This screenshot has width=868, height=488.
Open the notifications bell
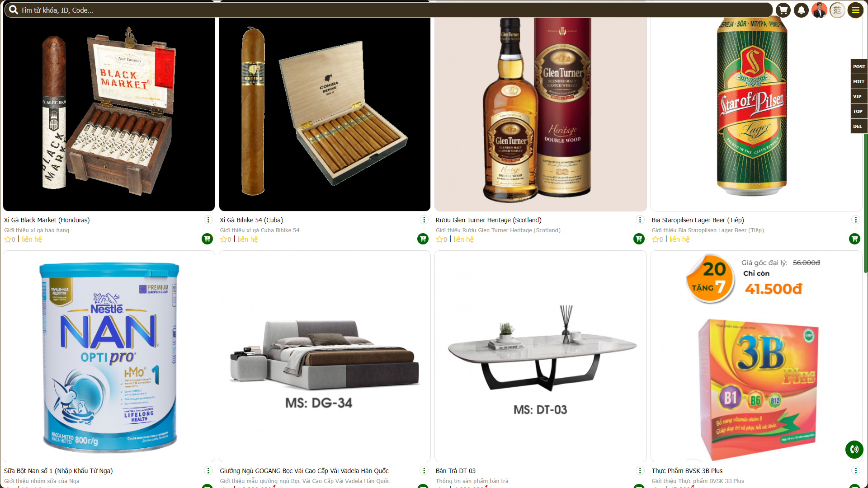(801, 10)
